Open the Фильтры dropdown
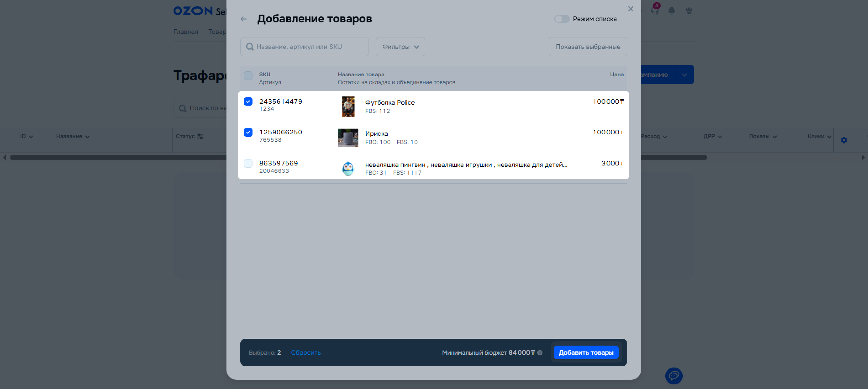 [400, 47]
